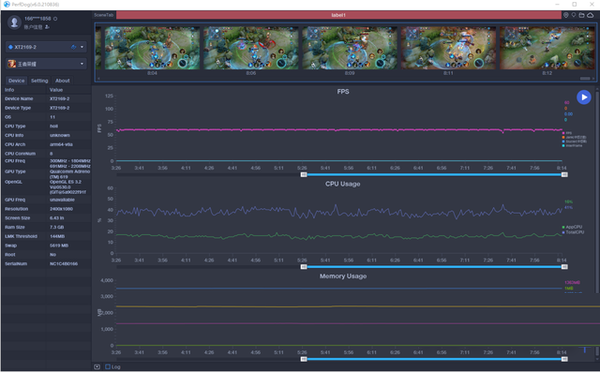Viewport: 600px width, 372px height.
Task: Click the Memory Usage chart title
Action: (343, 276)
